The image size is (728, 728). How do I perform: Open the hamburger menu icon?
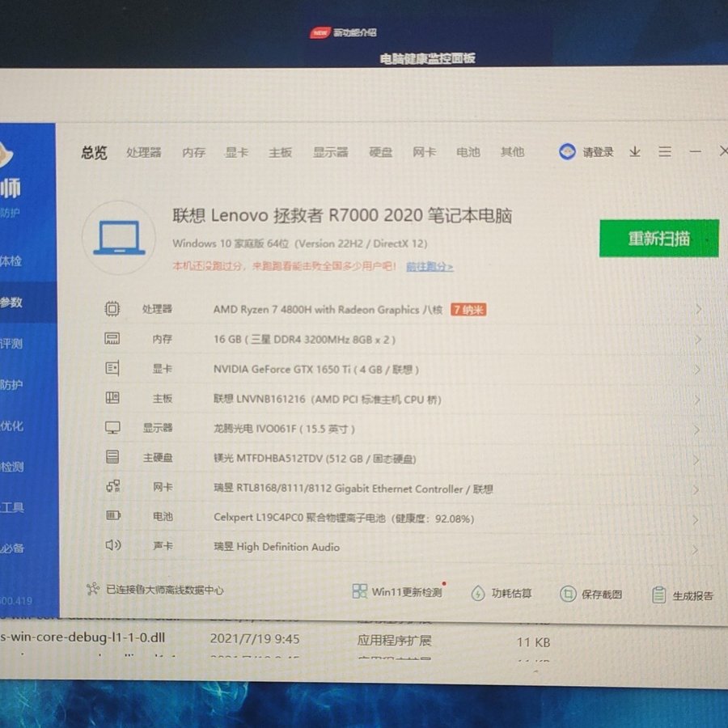coord(665,152)
